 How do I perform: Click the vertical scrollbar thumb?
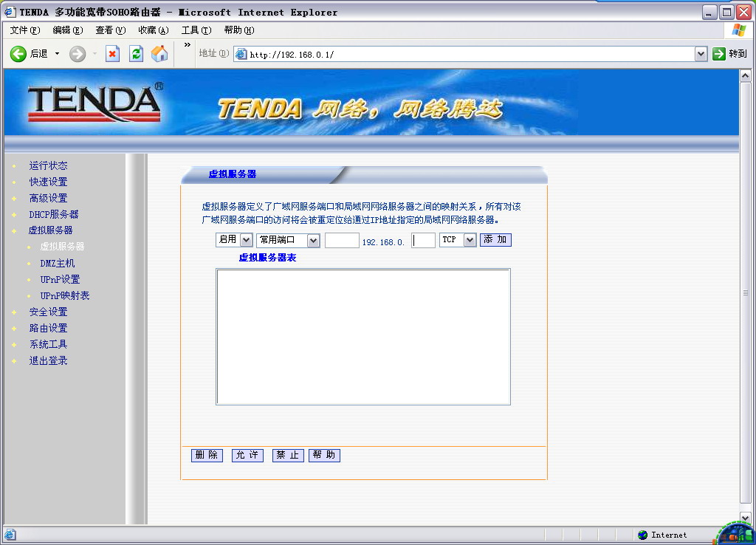pyautogui.click(x=746, y=292)
